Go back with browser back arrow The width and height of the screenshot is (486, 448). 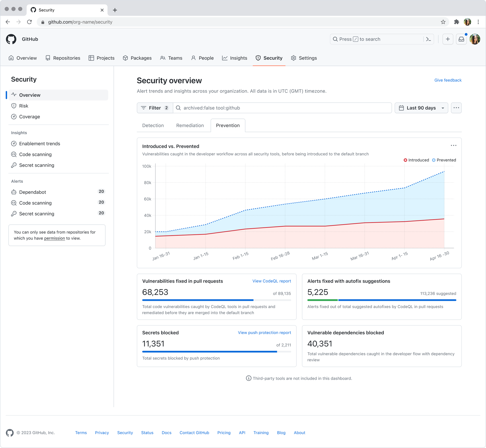8,22
